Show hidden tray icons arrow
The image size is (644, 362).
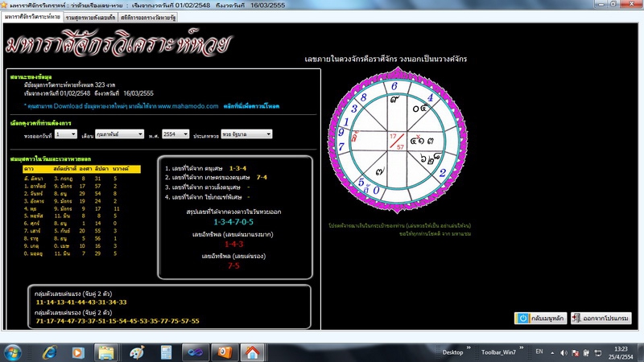click(x=552, y=353)
